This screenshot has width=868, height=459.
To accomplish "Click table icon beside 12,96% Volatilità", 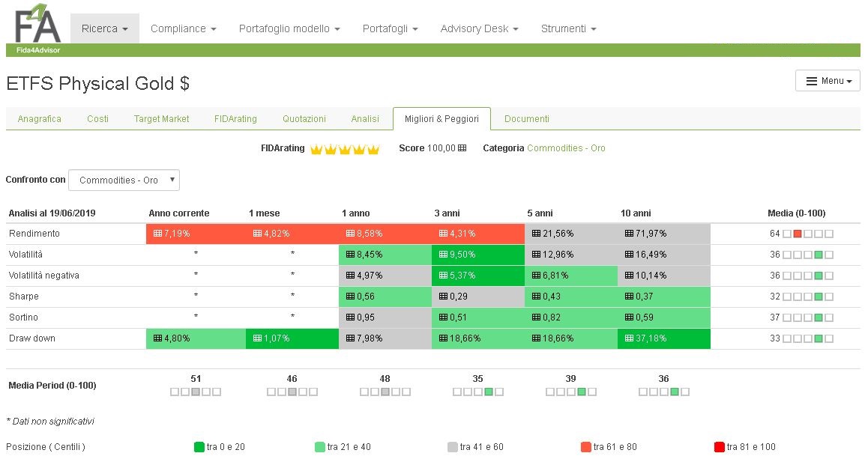I will [x=537, y=255].
